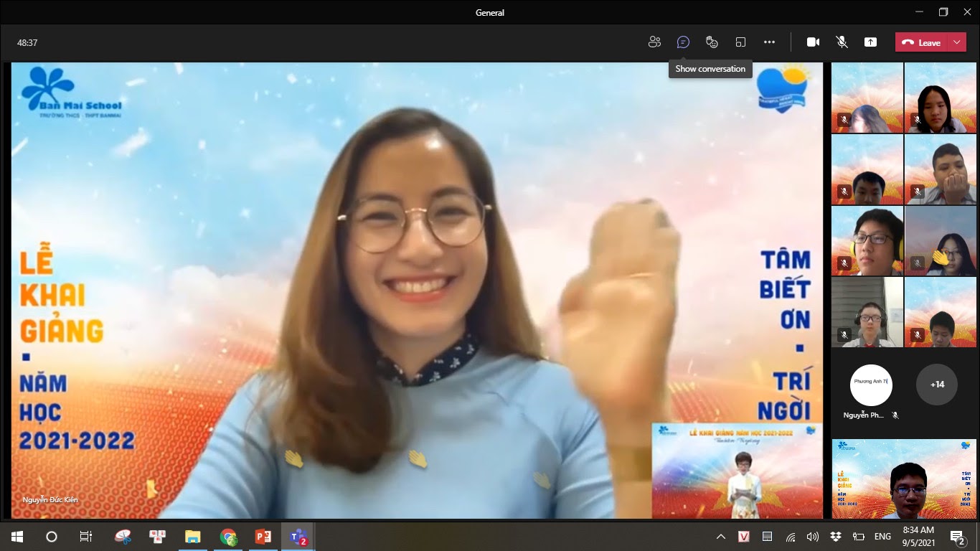The image size is (980, 551).
Task: Show hidden system tray icons
Action: (x=721, y=537)
